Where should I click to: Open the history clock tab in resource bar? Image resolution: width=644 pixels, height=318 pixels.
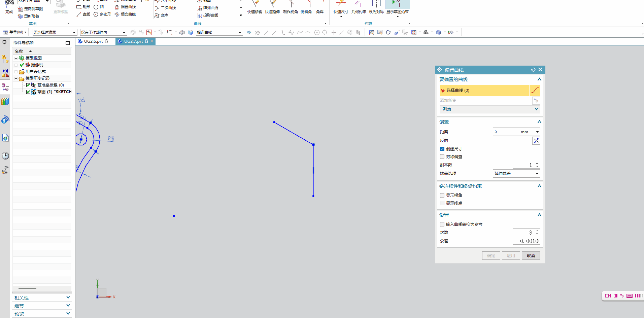click(x=5, y=155)
